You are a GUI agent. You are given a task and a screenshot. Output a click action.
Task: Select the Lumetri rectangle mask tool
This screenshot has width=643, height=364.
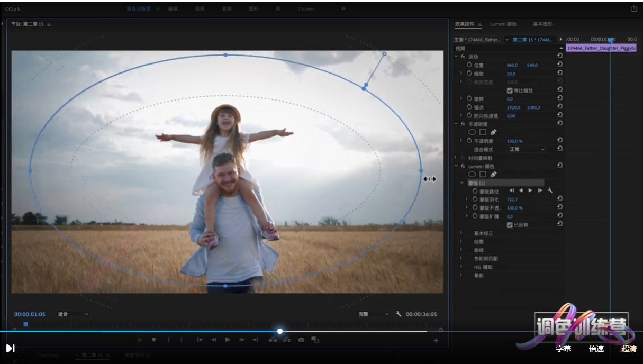(x=483, y=174)
